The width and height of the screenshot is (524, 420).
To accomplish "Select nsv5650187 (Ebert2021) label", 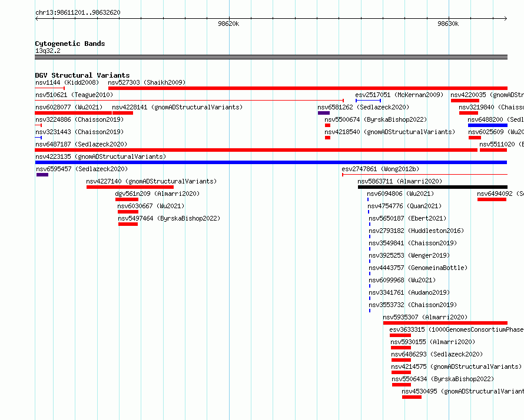I will coord(407,218).
